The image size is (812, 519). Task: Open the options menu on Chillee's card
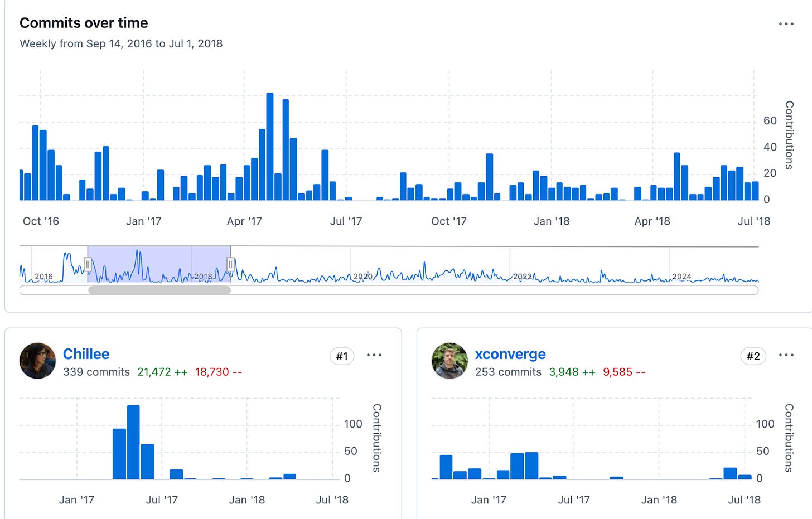click(374, 355)
